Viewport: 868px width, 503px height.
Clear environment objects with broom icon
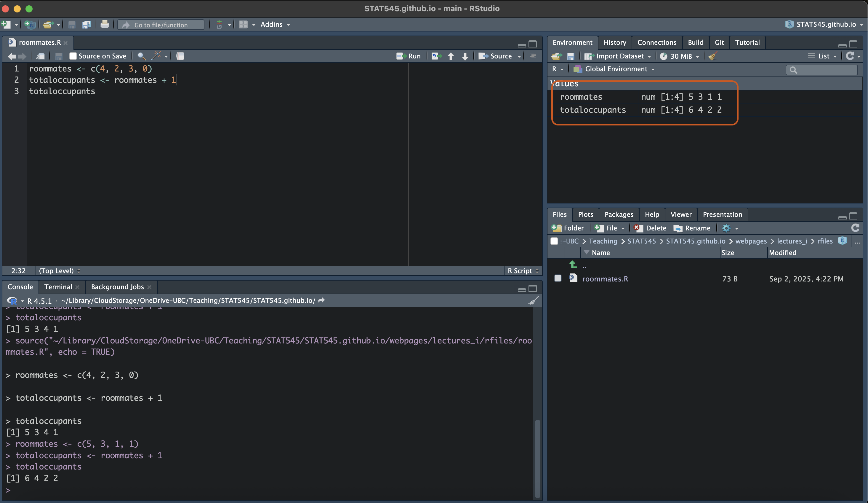(713, 56)
